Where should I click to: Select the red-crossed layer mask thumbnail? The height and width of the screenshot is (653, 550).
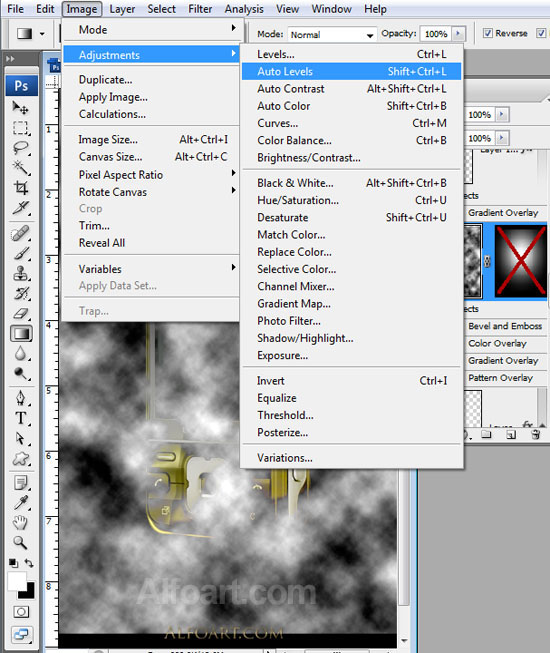[520, 261]
